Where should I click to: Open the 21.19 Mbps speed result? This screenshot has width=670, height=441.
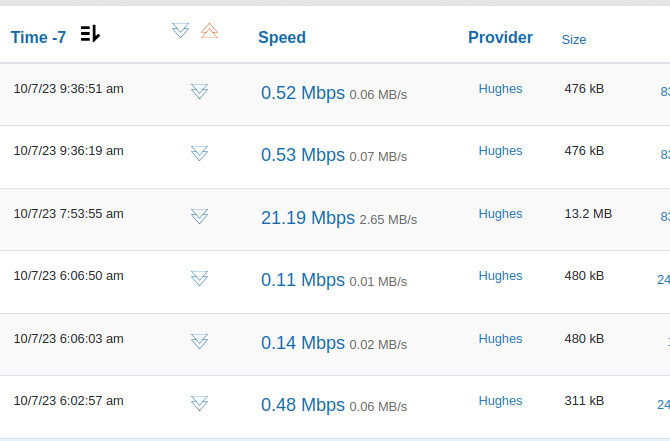point(307,218)
